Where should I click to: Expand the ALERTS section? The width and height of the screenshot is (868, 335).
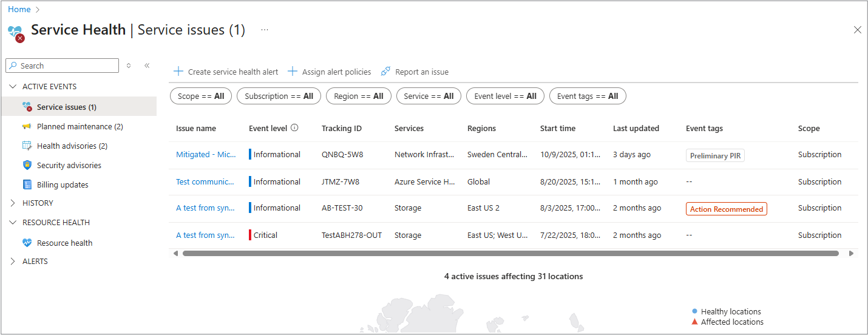point(13,262)
